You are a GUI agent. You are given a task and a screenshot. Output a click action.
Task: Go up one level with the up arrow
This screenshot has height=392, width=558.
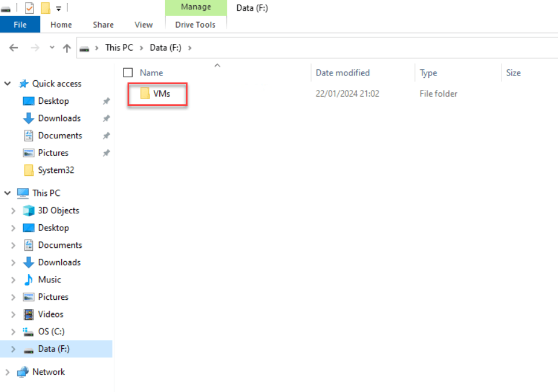click(67, 48)
